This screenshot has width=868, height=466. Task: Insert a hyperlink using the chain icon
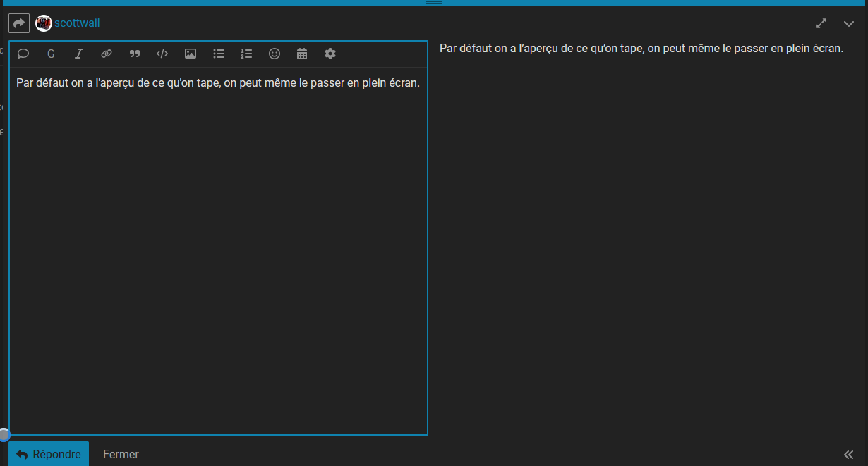(x=107, y=54)
